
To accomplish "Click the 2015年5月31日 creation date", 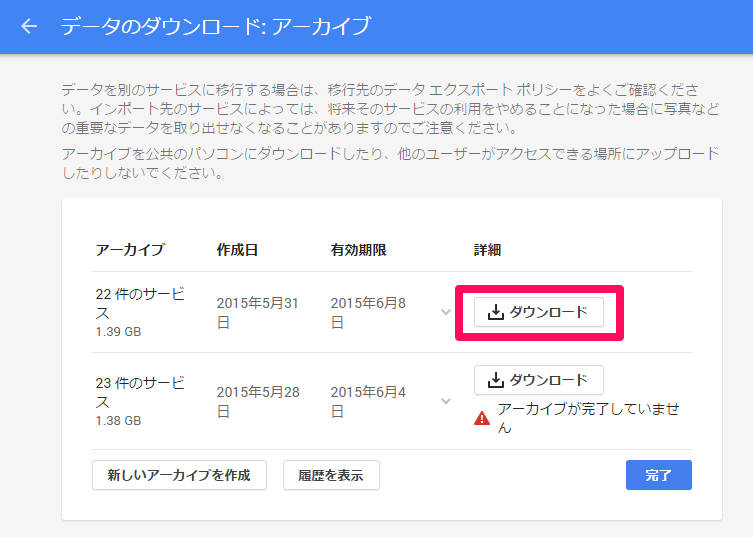I will click(x=258, y=312).
